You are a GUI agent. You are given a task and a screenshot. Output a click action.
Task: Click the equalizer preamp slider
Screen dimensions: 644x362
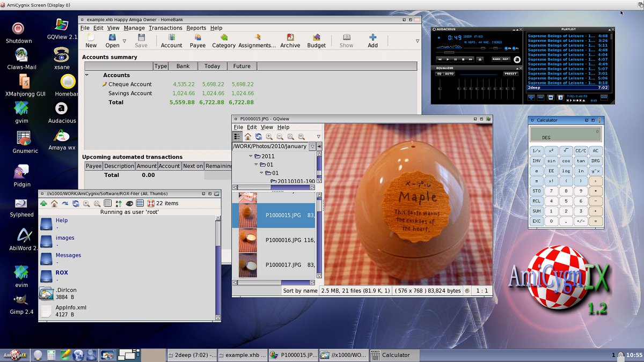[x=440, y=88]
